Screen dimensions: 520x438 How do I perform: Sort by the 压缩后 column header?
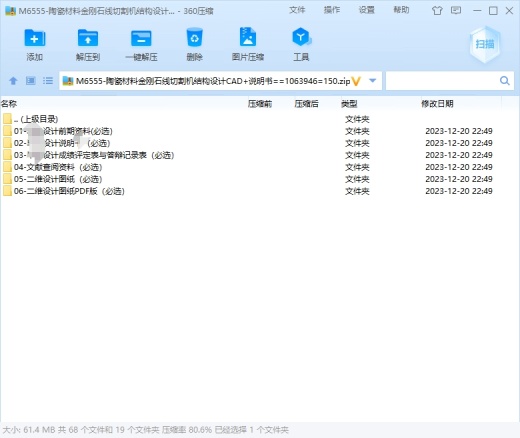click(306, 104)
